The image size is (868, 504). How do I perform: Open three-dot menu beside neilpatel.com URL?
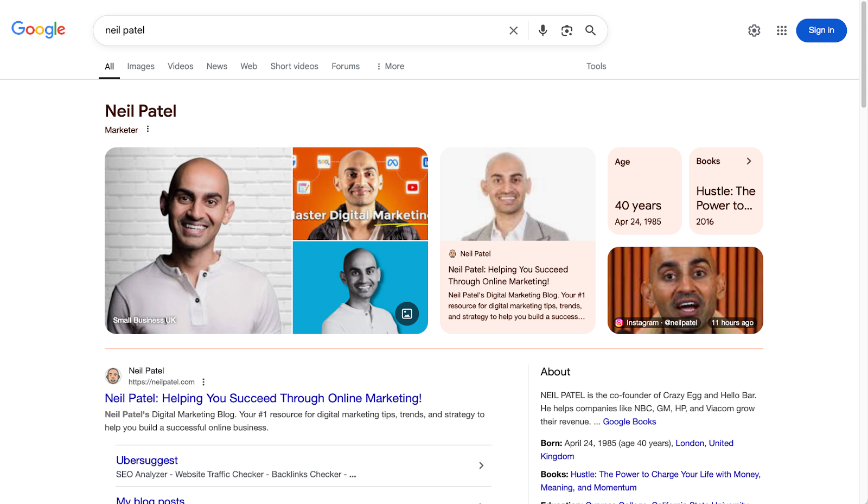pyautogui.click(x=203, y=382)
